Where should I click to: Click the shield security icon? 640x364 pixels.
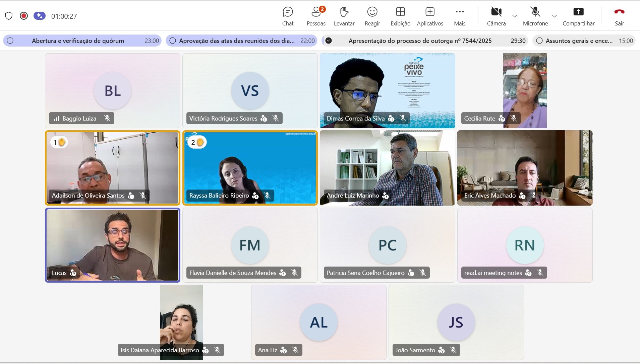point(9,16)
